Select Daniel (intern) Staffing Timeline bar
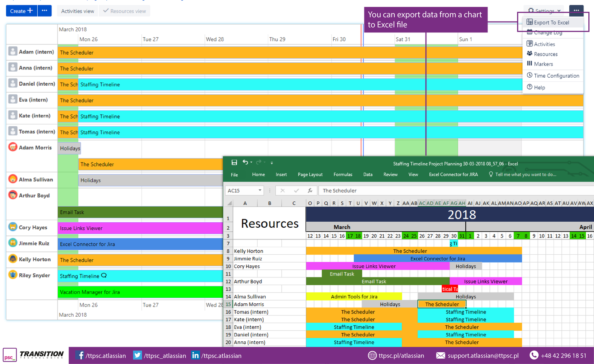 coord(300,85)
